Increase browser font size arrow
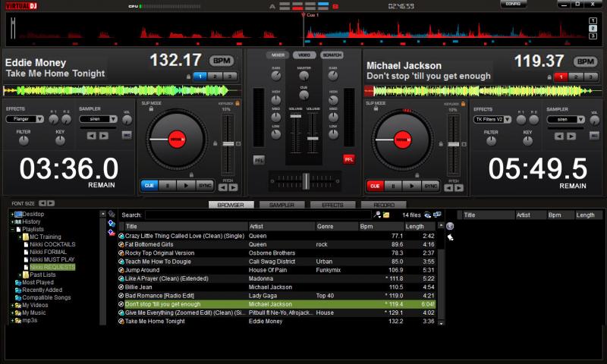This screenshot has width=607, height=364. [51, 203]
